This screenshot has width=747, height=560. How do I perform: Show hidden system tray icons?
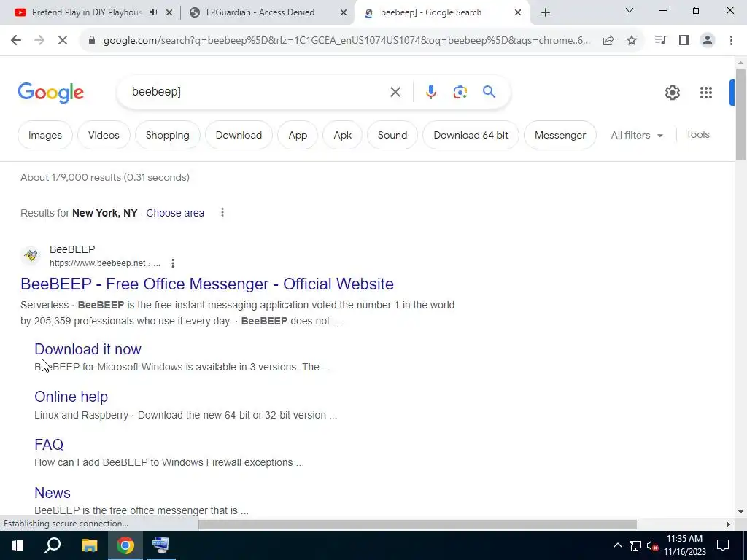coord(617,545)
